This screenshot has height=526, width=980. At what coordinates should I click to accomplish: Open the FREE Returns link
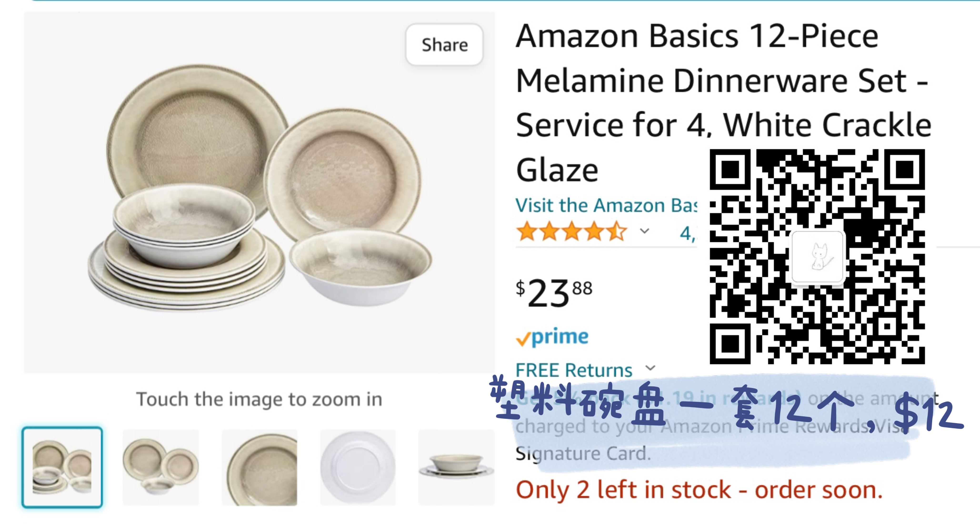(x=574, y=370)
